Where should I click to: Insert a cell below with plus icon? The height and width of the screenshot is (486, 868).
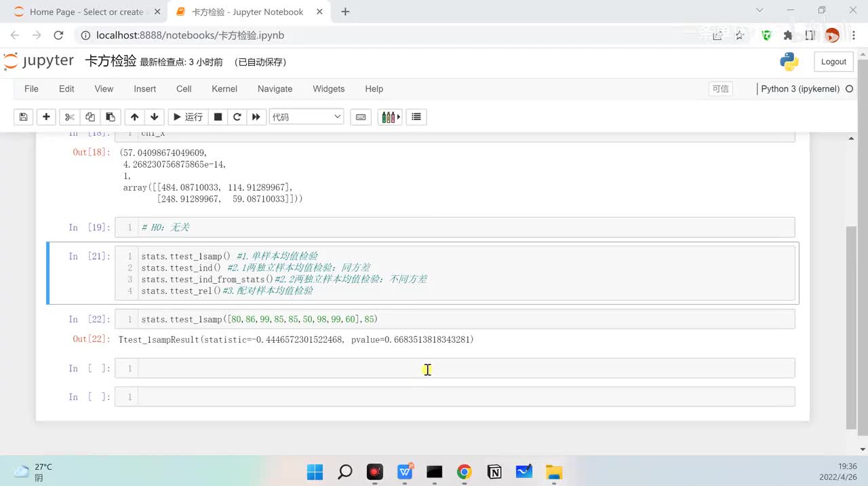(x=46, y=117)
